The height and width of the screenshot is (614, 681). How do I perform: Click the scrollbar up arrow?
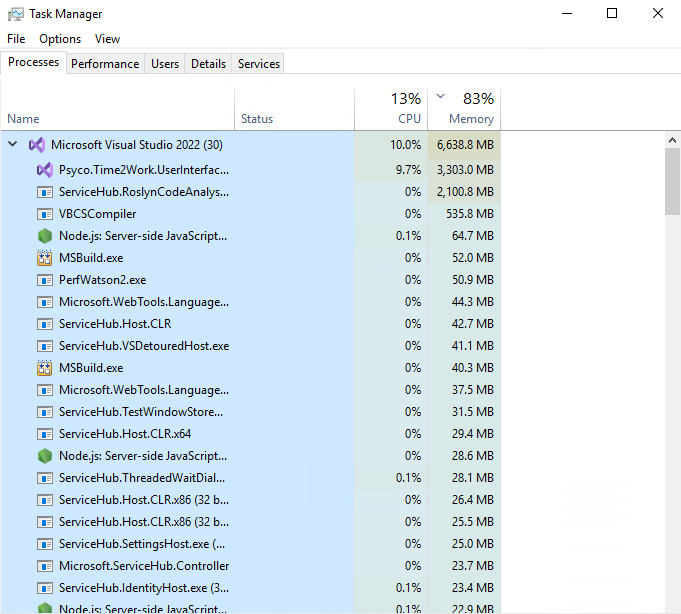coord(672,140)
